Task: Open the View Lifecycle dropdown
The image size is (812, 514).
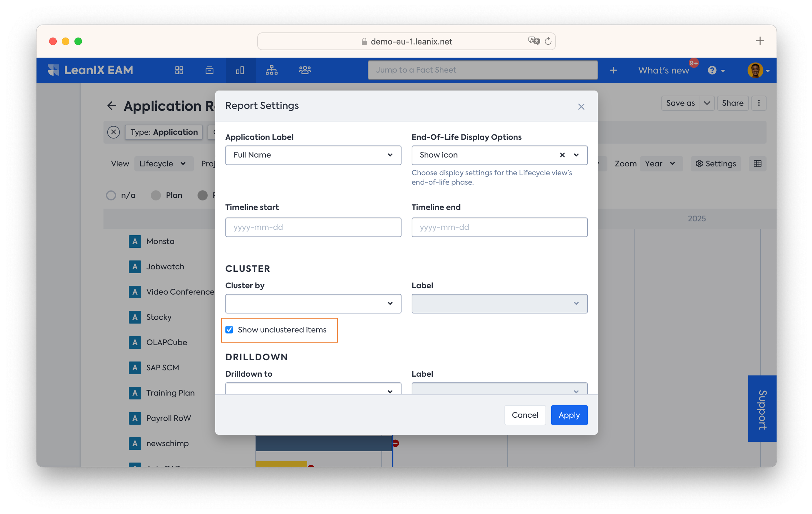Action: click(x=164, y=164)
